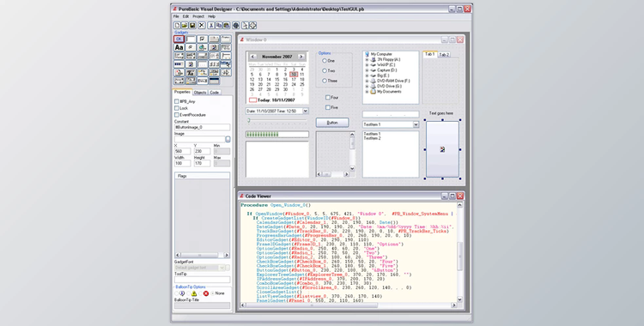
Task: Click the Delete X toolbar icon
Action: (x=202, y=26)
